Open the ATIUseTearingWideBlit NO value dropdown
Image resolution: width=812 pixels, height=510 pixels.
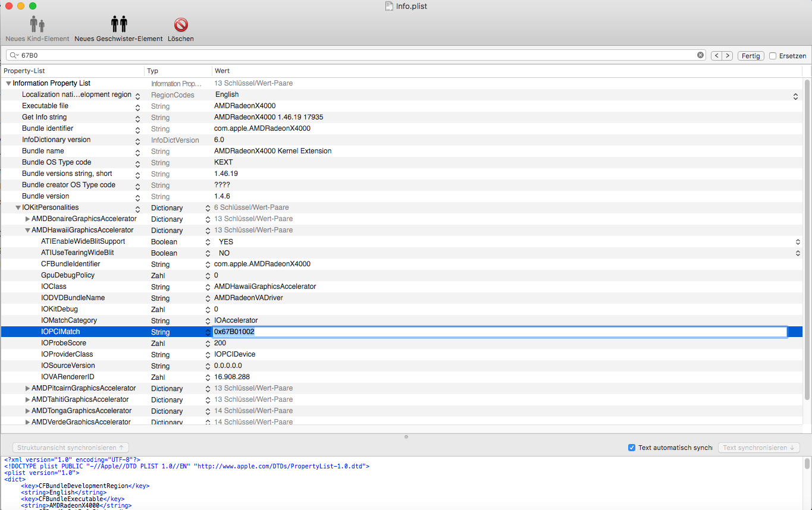click(x=798, y=253)
